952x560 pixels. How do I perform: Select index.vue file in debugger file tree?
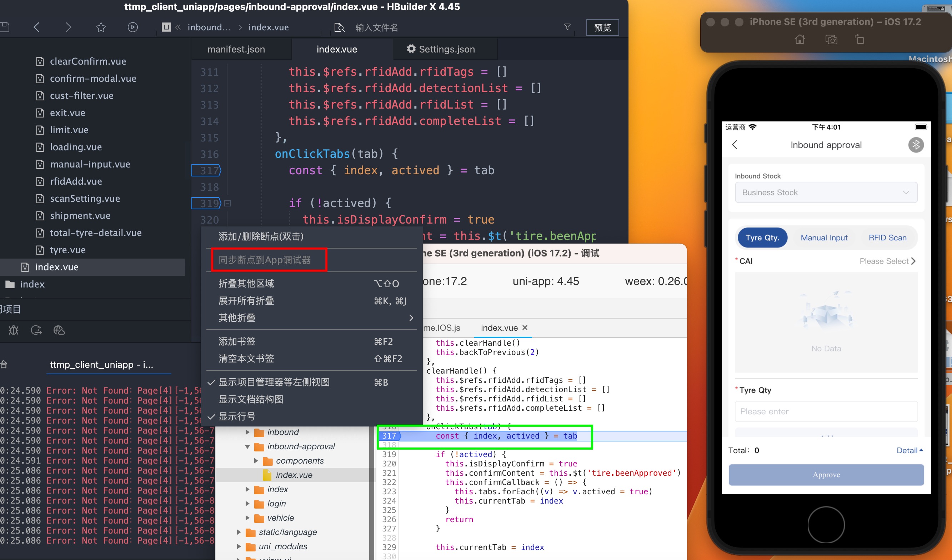[x=294, y=475]
